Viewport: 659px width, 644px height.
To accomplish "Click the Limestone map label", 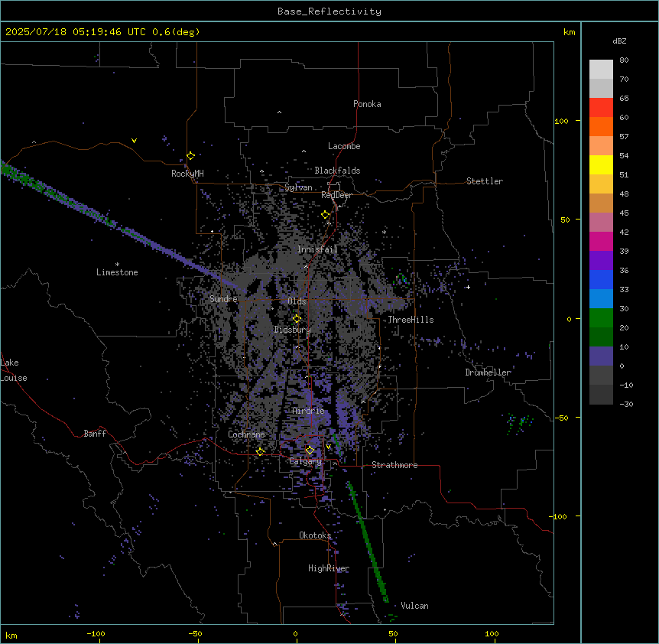I will coord(117,272).
